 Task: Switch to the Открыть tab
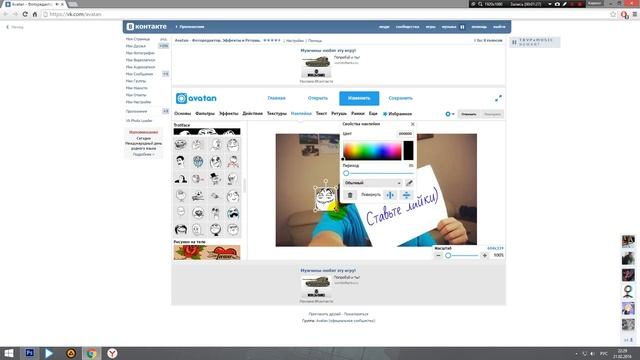click(318, 98)
